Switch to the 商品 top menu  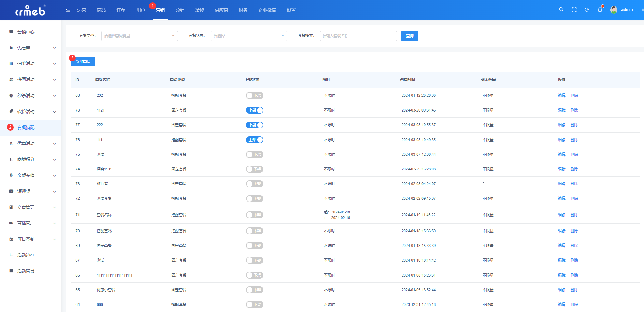coord(101,10)
